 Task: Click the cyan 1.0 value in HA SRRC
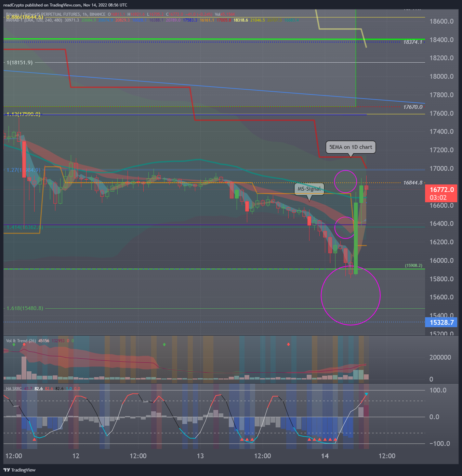(69, 389)
